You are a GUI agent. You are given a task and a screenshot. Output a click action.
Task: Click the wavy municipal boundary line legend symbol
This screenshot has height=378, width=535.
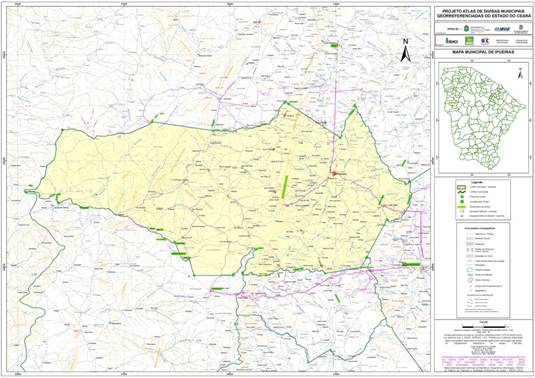[x=461, y=192]
